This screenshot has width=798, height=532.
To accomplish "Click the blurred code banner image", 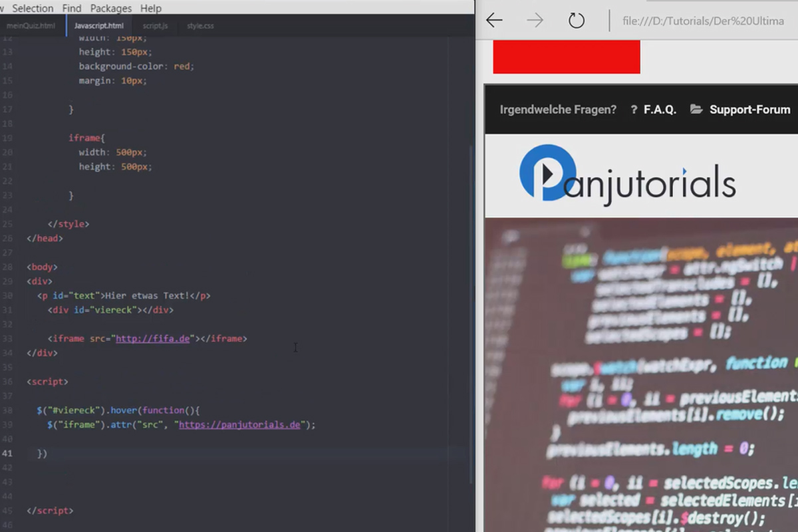I will tap(642, 374).
